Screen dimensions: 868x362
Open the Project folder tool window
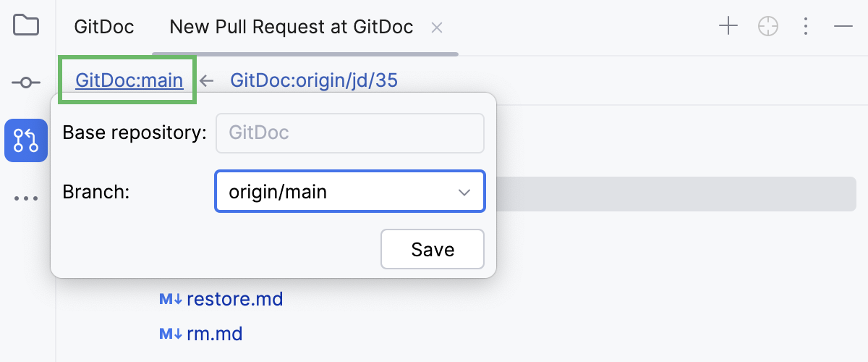tap(26, 26)
